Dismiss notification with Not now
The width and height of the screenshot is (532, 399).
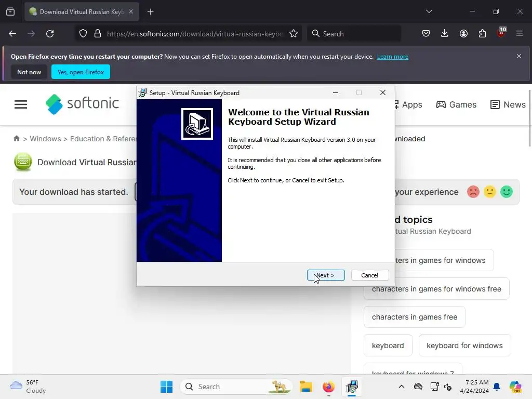pyautogui.click(x=29, y=72)
